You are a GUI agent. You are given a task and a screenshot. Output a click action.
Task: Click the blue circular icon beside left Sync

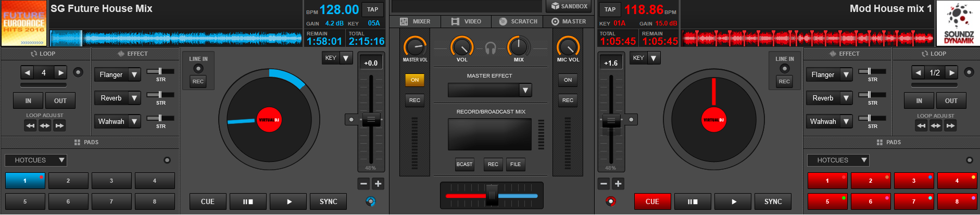(x=370, y=201)
